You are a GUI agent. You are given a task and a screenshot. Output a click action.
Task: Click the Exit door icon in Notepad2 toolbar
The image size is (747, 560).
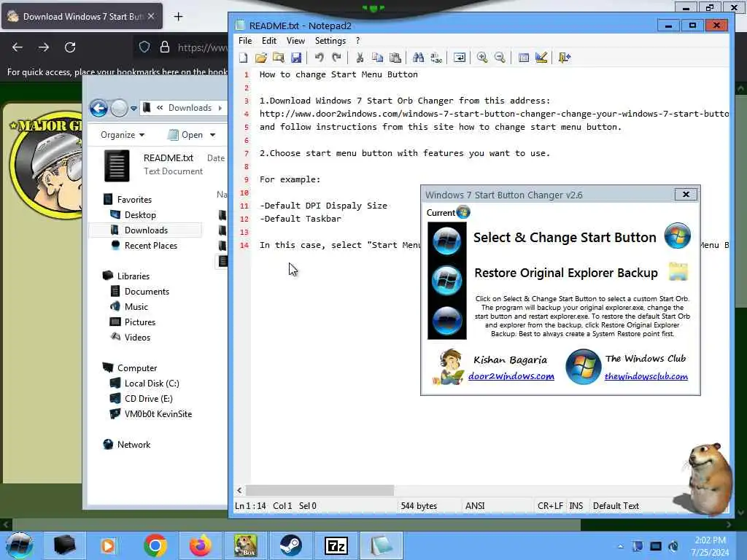coord(564,58)
